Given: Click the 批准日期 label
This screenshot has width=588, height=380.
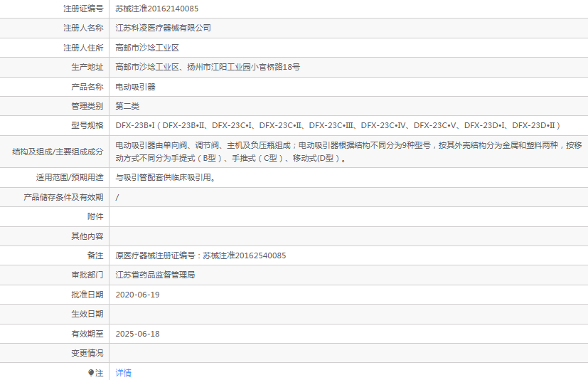Looking at the screenshot, I should [87, 295].
